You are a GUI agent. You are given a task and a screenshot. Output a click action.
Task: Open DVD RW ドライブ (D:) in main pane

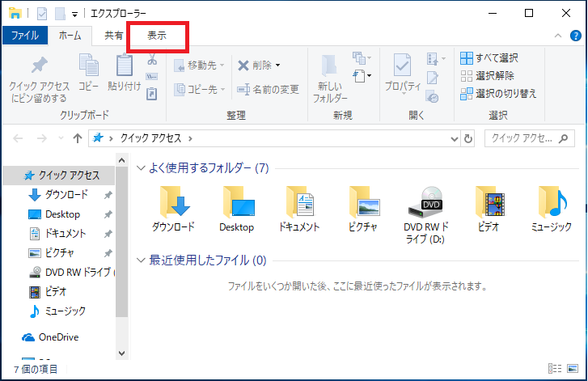pyautogui.click(x=425, y=215)
